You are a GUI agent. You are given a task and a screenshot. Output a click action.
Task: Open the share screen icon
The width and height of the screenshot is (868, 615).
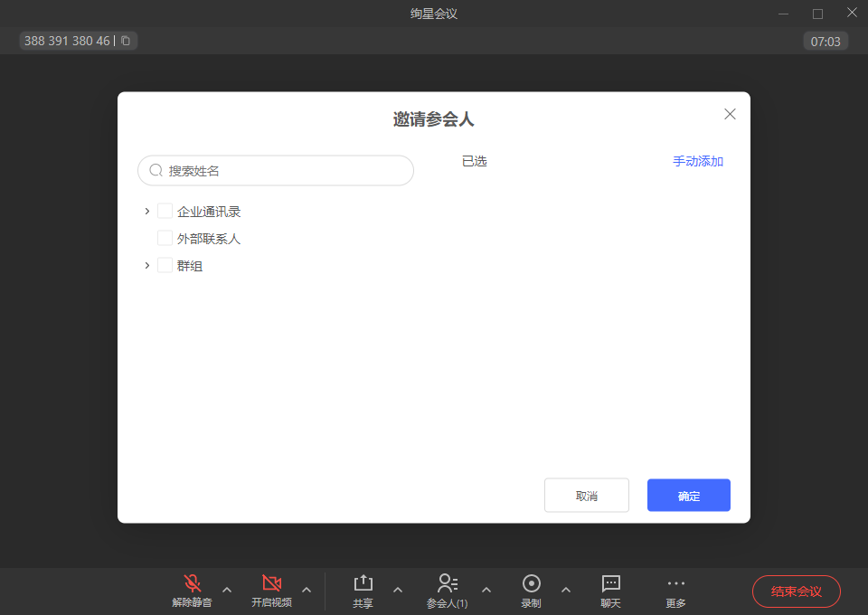(x=363, y=583)
